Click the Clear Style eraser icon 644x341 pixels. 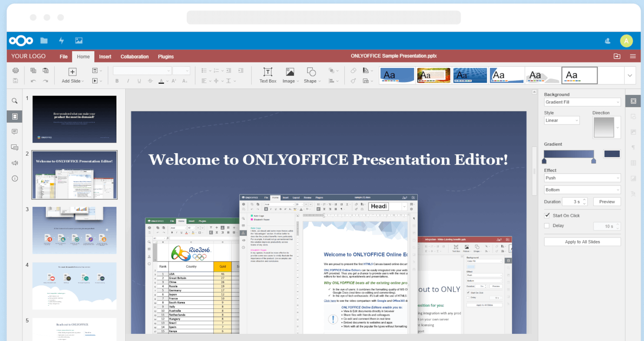[354, 70]
